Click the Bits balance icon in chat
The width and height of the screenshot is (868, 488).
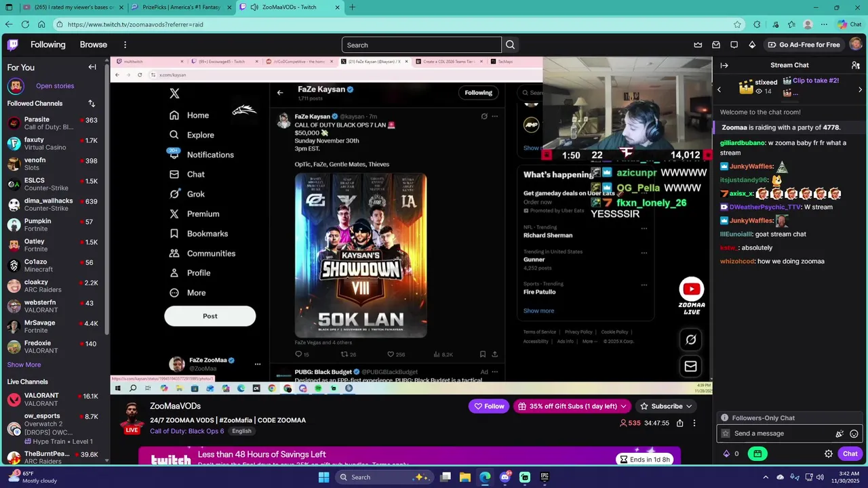point(727,453)
